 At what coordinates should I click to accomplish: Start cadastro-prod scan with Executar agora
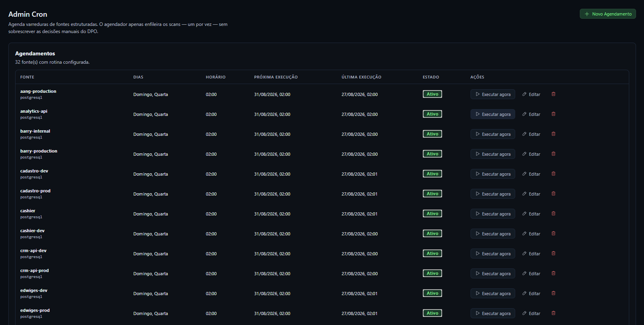click(x=493, y=194)
